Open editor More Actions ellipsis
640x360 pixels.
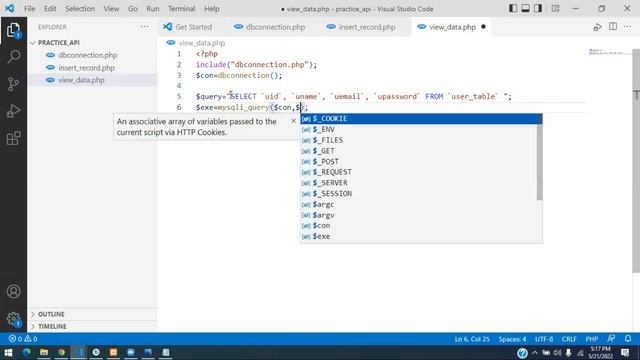tap(628, 27)
